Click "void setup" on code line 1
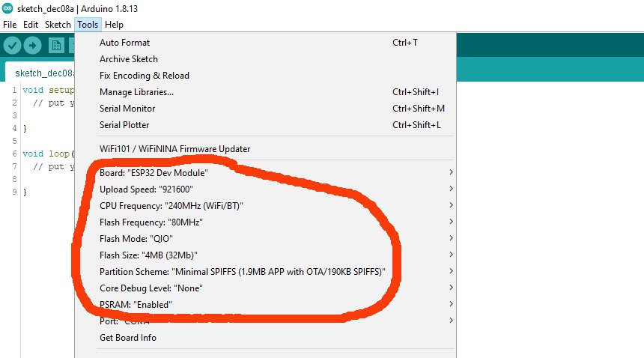644x358 pixels. click(49, 90)
